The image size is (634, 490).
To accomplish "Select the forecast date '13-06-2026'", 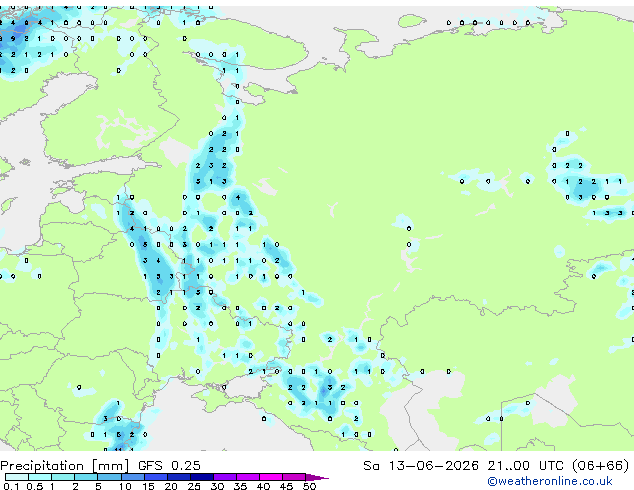I will [x=433, y=466].
